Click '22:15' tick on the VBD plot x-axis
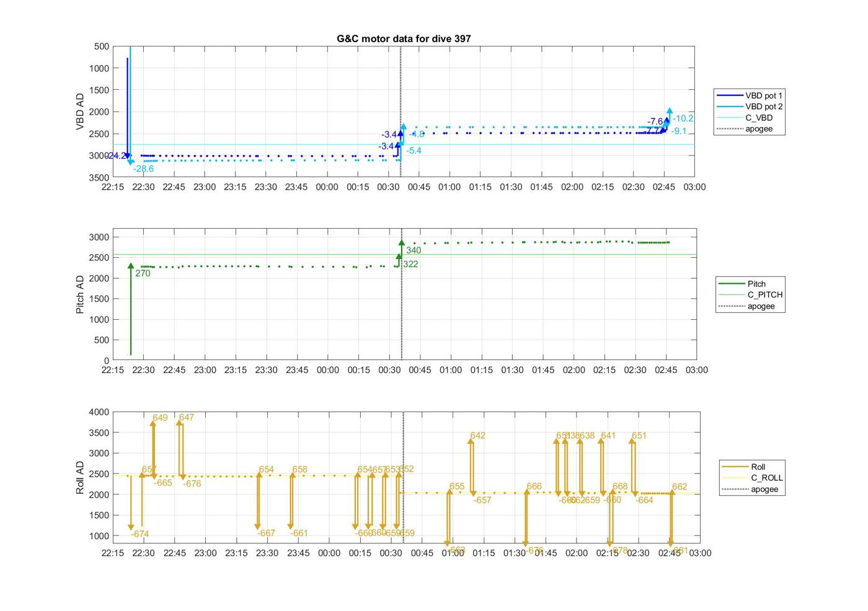The width and height of the screenshot is (868, 611). [112, 187]
